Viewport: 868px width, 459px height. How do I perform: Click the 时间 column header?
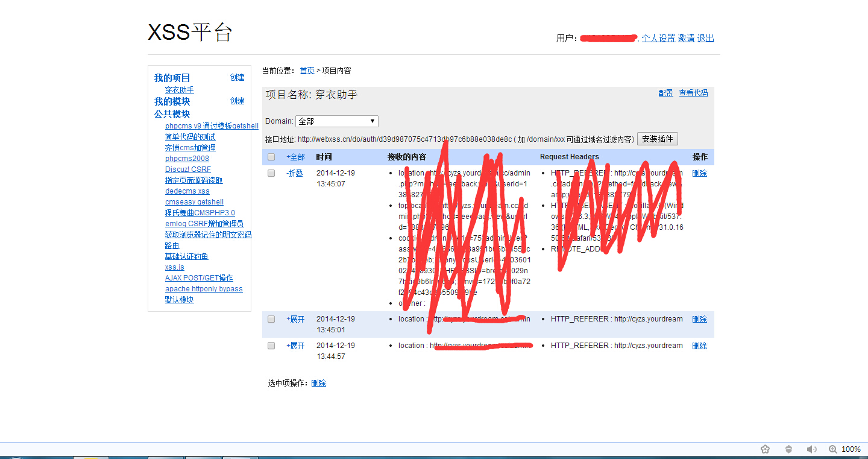tap(324, 157)
